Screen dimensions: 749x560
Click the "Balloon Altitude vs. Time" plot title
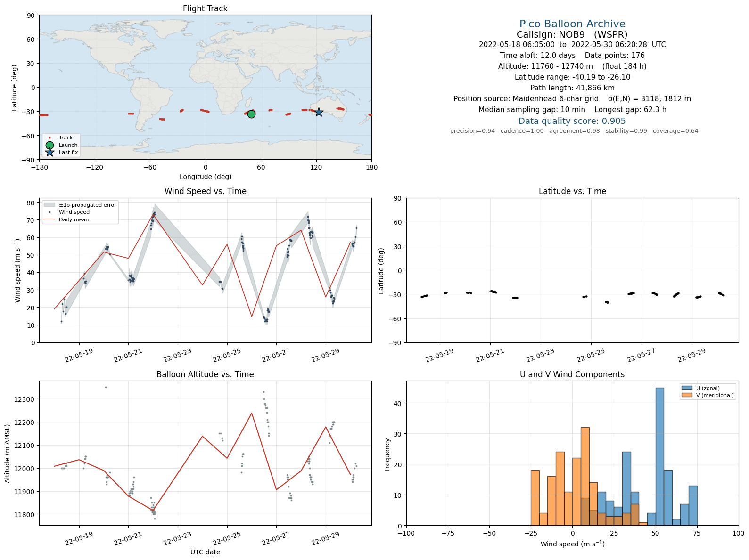205,374
